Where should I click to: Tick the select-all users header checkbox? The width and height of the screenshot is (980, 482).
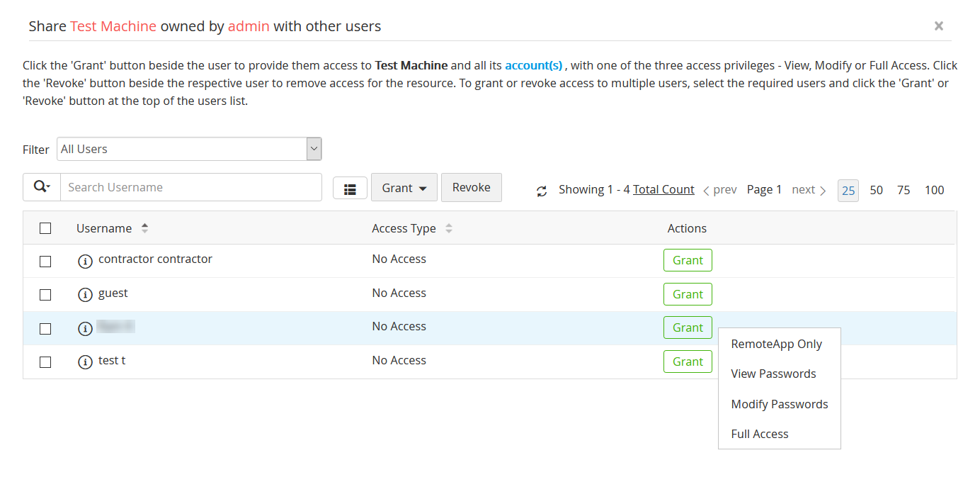point(45,228)
